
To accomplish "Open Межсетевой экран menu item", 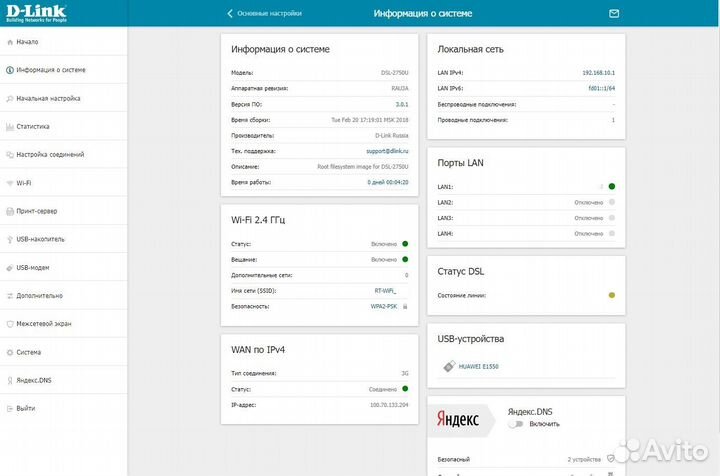I will [64, 324].
